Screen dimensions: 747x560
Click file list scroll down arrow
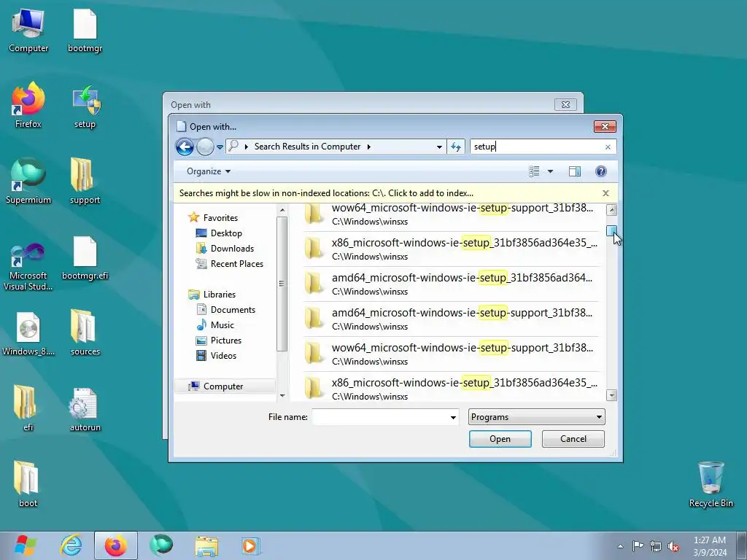click(x=612, y=395)
